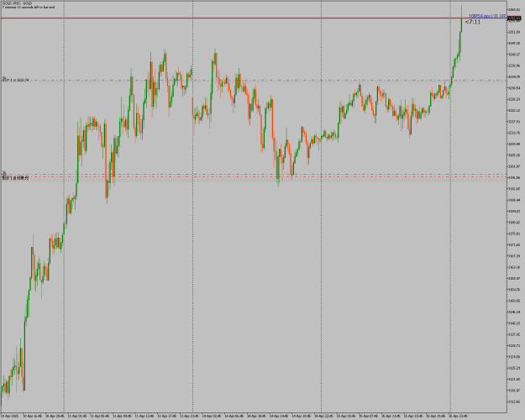This screenshot has width=525, height=420.
Task: Select the upper dashed red order line label
Action: [x=16, y=80]
